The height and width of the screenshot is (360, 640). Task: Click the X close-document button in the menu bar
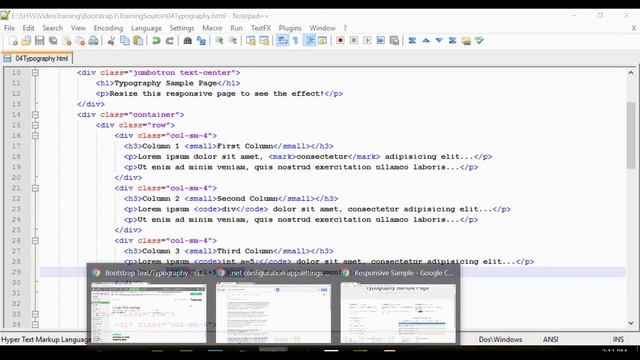pos(633,28)
